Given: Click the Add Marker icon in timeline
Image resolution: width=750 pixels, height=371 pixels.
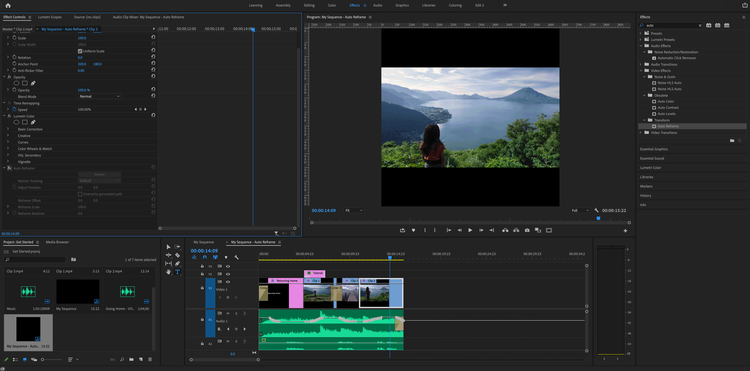Looking at the screenshot, I should coord(226,257).
